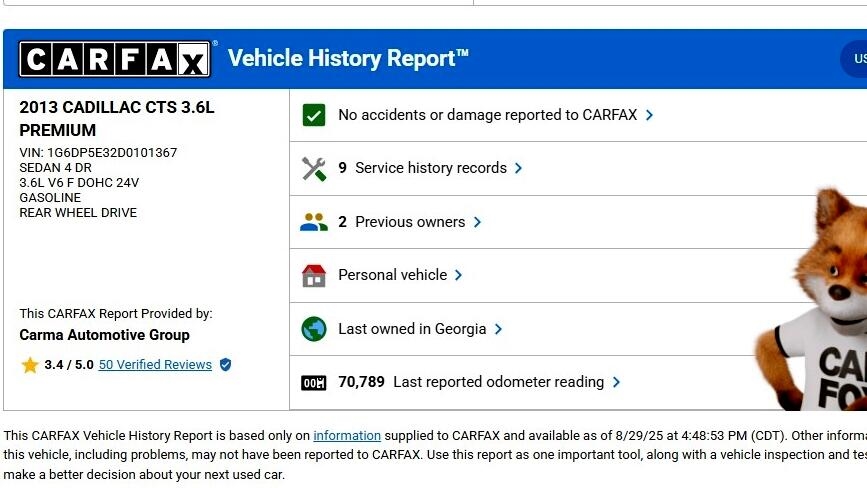
Task: Click the house personal vehicle icon
Action: click(314, 276)
